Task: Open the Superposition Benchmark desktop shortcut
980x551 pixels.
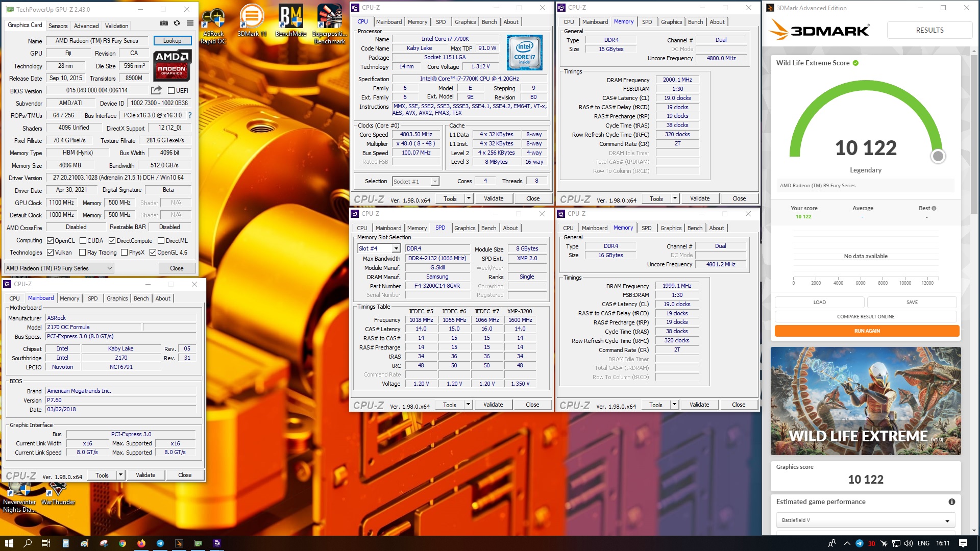Action: point(330,24)
